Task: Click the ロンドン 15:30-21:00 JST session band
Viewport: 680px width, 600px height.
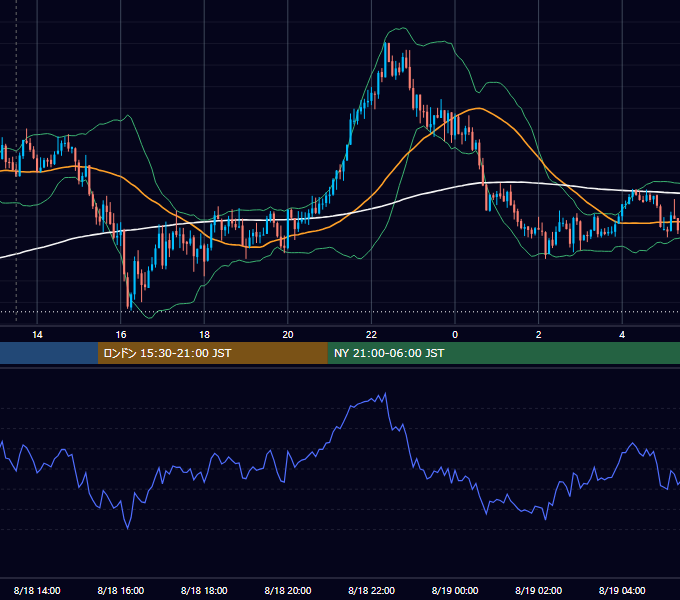Action: (x=212, y=353)
